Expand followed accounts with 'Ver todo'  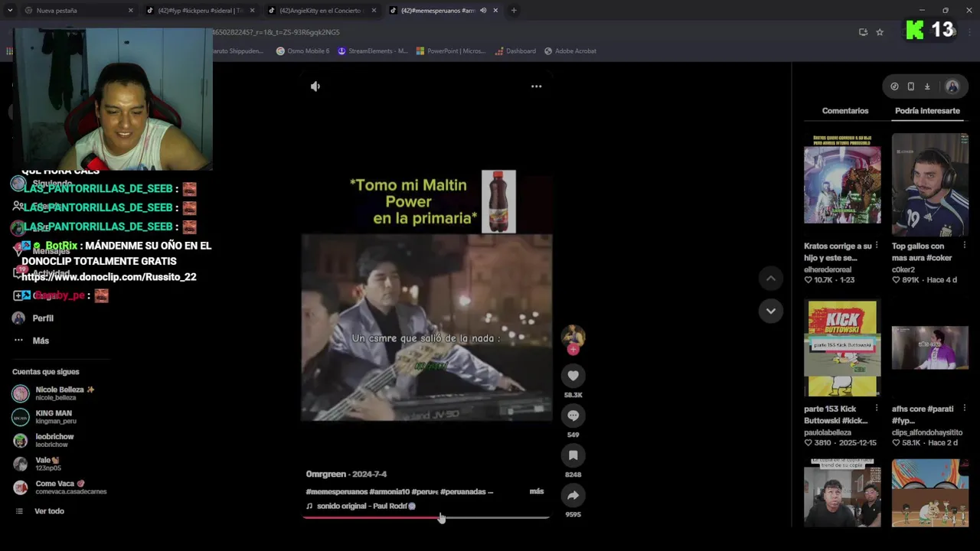(x=49, y=511)
